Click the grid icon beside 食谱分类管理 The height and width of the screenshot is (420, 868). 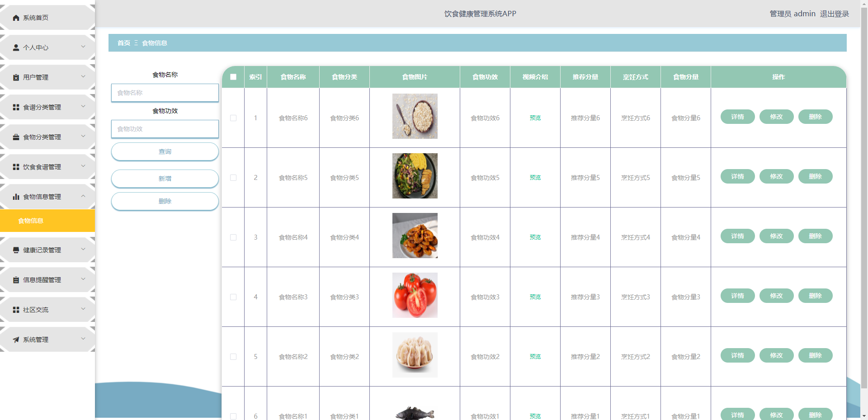tap(16, 107)
